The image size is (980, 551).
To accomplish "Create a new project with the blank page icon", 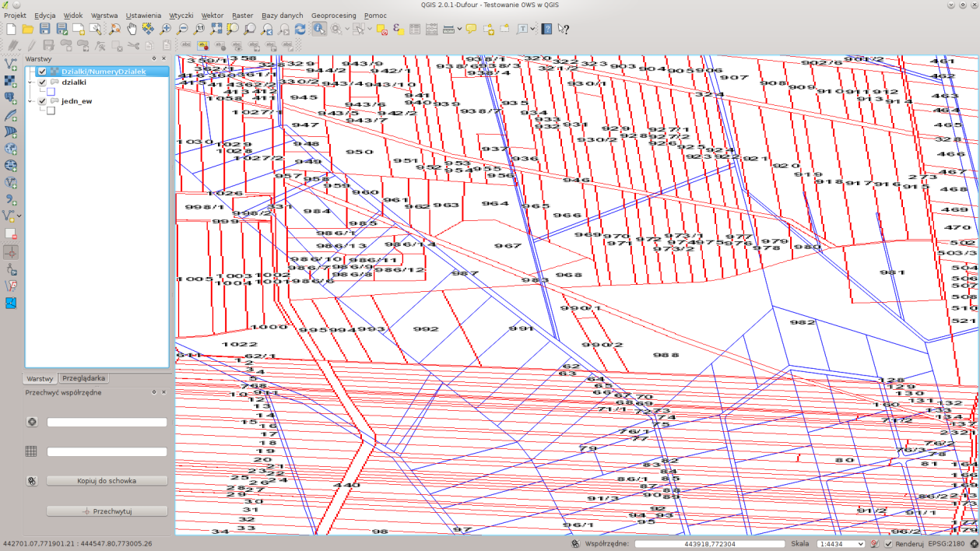I will point(11,30).
